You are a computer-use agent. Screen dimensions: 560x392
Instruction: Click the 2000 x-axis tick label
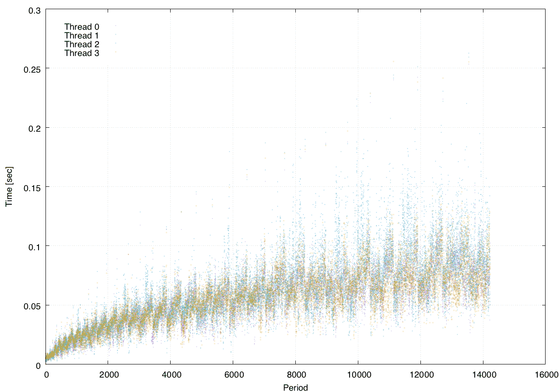tap(108, 374)
